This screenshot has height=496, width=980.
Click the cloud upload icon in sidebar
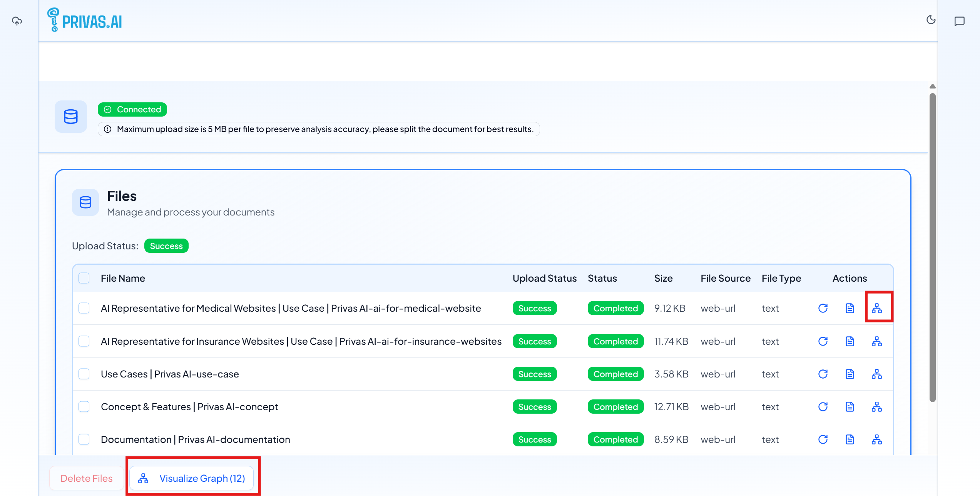coord(17,21)
